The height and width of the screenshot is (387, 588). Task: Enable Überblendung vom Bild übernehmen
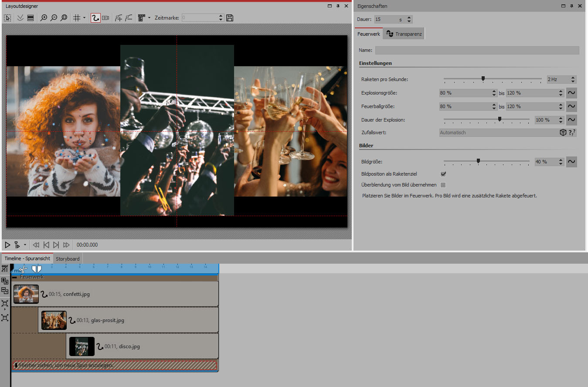coord(443,185)
